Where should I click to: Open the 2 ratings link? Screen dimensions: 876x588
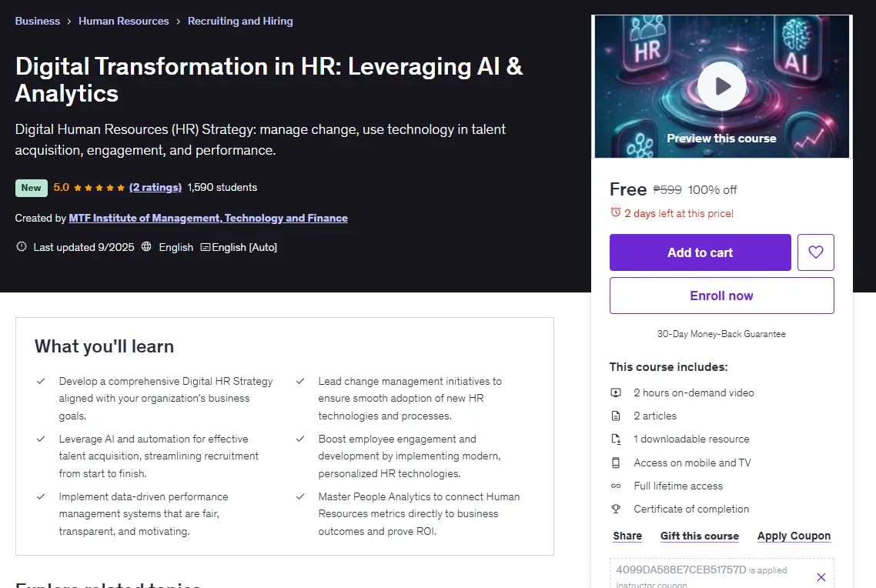click(x=155, y=187)
